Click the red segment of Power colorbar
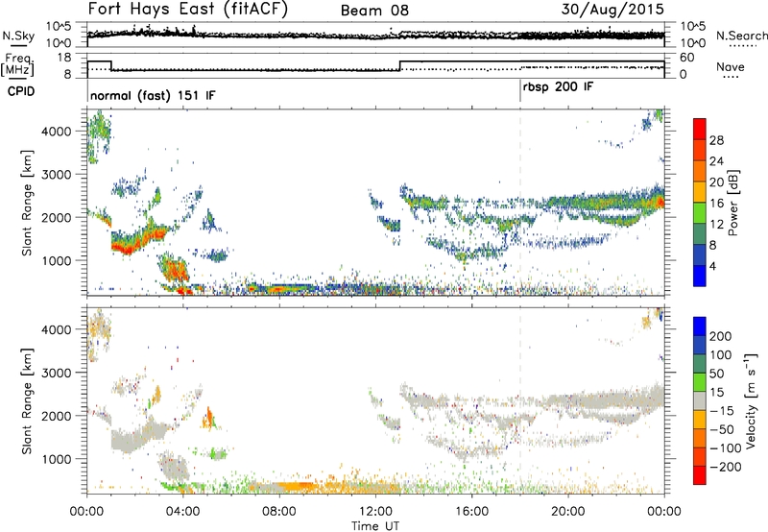 700,129
